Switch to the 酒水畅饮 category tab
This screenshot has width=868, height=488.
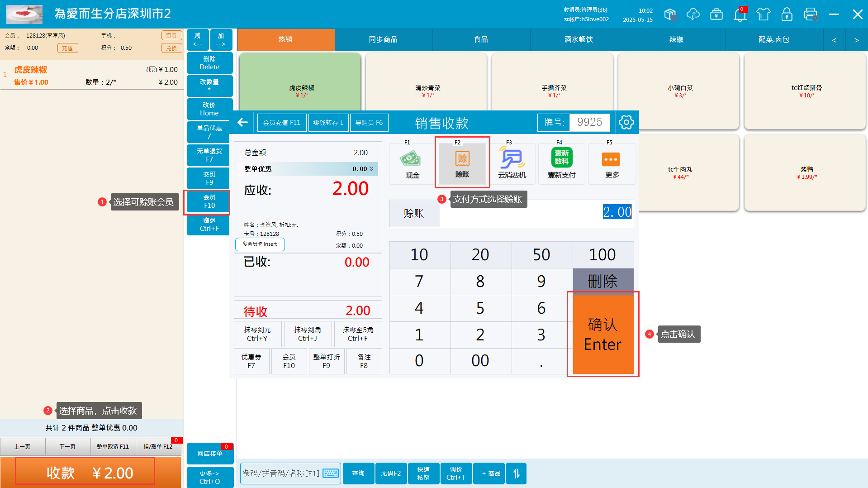pyautogui.click(x=579, y=40)
